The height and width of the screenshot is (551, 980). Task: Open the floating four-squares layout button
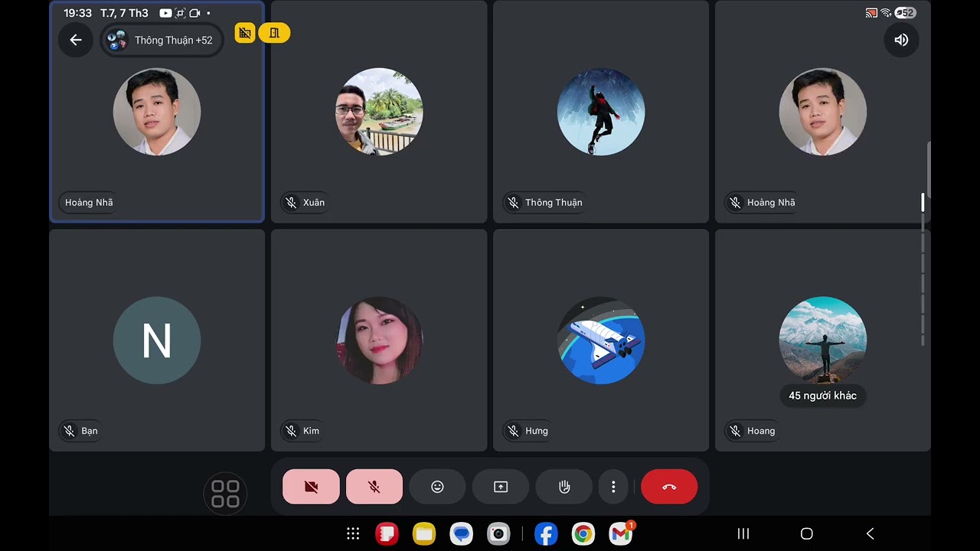click(225, 494)
